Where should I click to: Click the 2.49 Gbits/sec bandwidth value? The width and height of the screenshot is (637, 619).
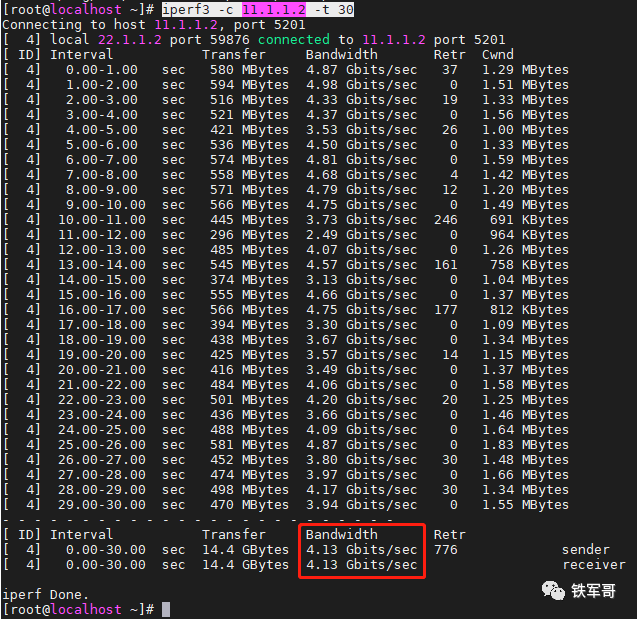coord(362,235)
